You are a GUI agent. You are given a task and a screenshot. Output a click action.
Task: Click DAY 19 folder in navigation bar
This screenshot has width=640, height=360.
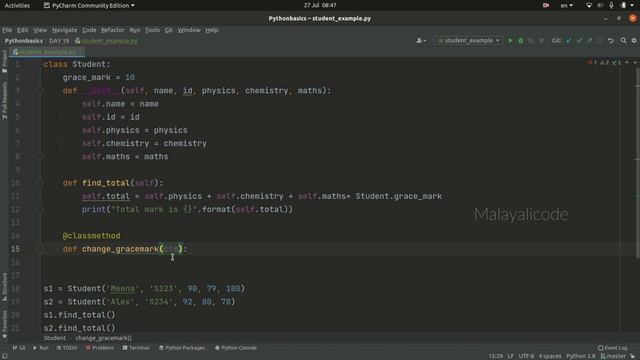point(59,41)
